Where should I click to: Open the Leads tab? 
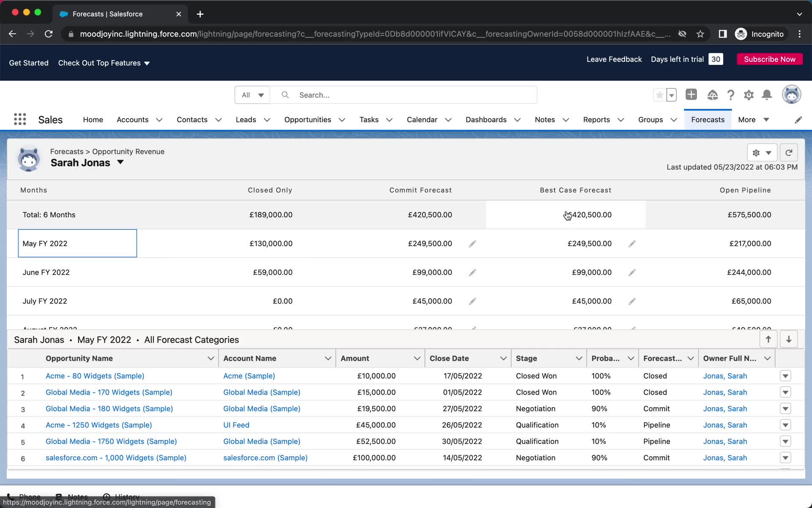[x=246, y=120]
